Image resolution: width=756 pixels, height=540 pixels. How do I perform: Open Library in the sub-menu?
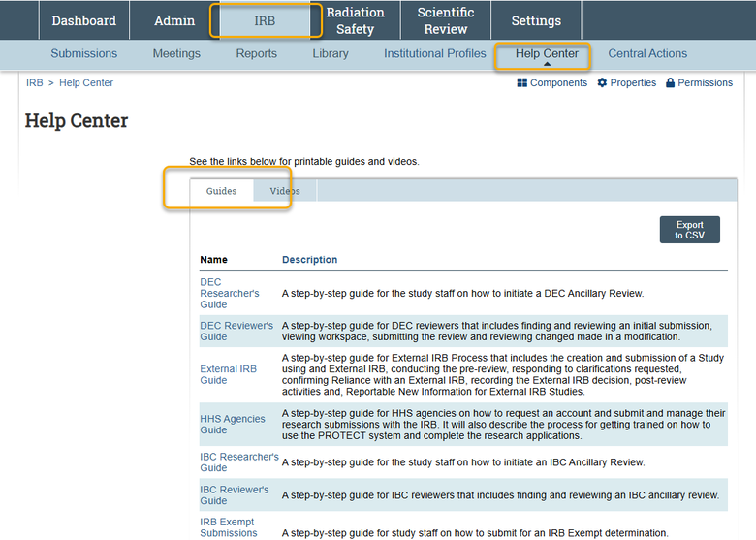(331, 53)
